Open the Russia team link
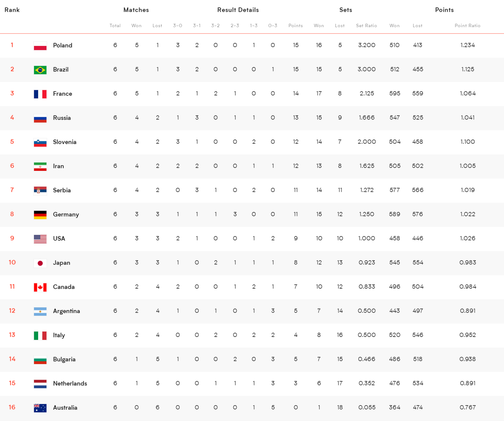Image resolution: width=504 pixels, height=421 pixels. tap(62, 118)
